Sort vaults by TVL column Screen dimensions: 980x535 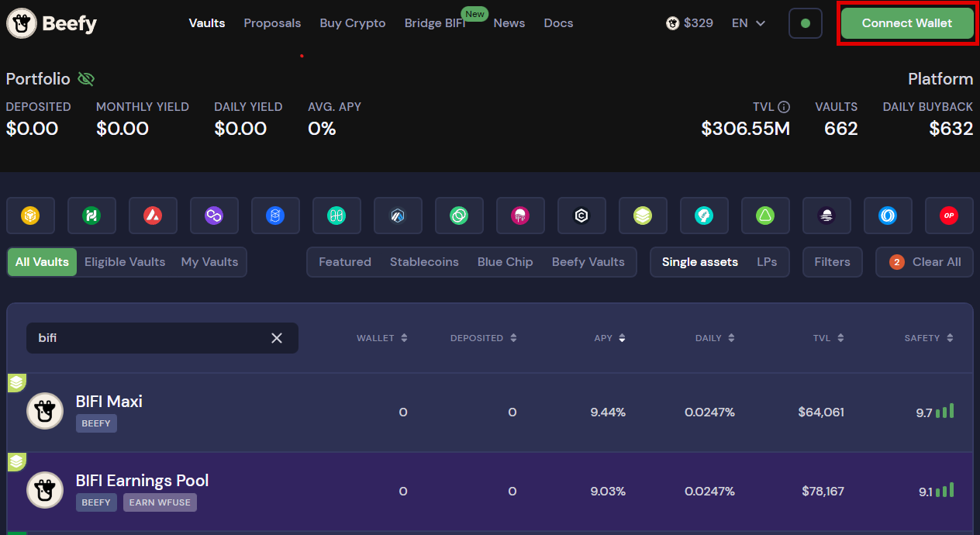(827, 338)
